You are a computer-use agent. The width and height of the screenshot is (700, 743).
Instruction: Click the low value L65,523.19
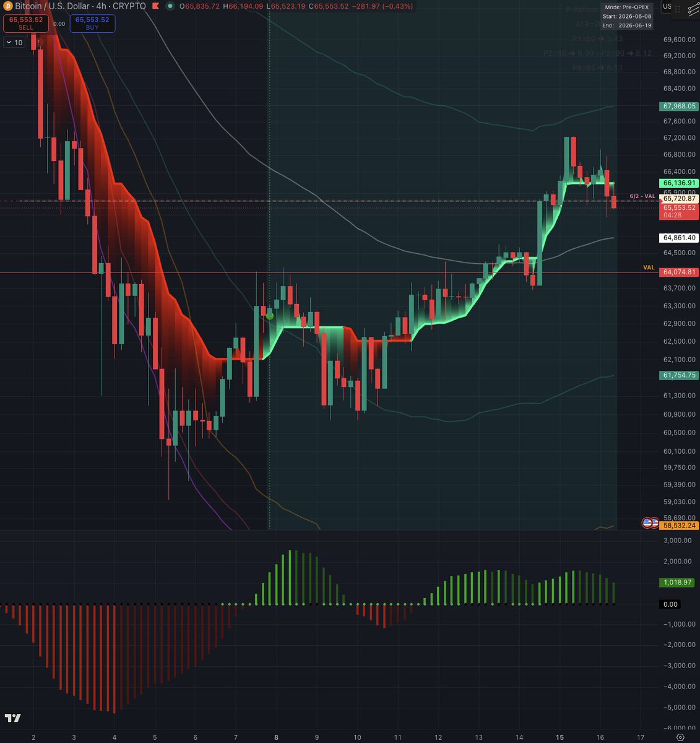286,6
